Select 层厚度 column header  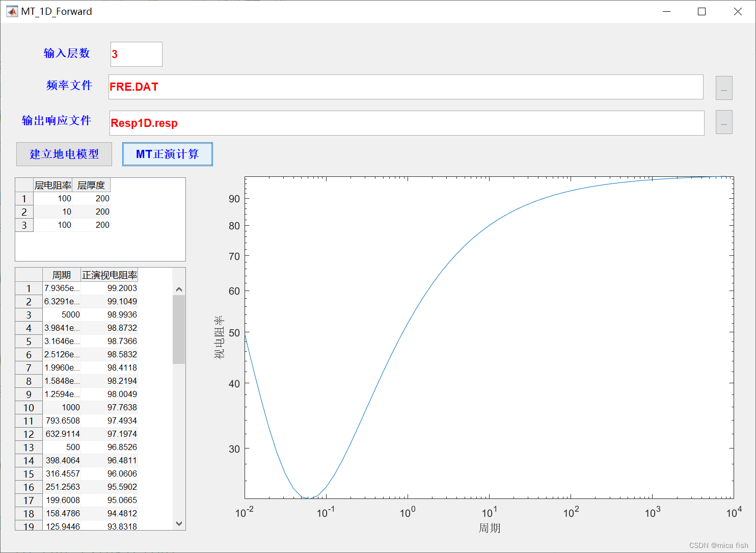coord(91,185)
